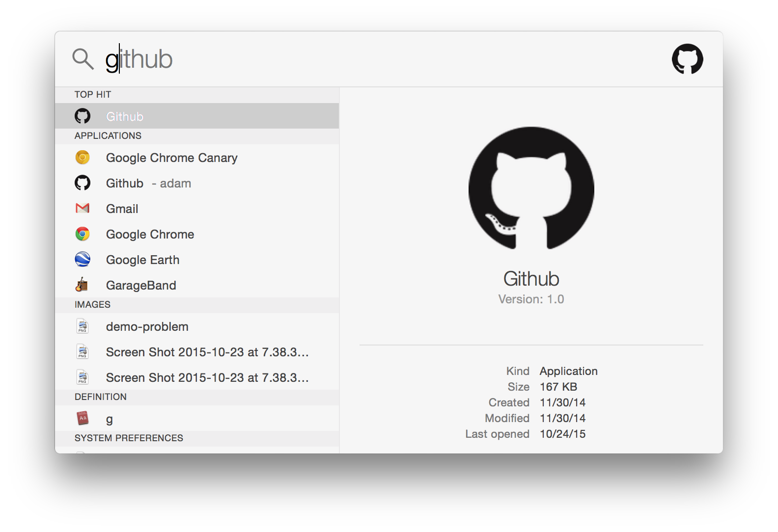778x532 pixels.
Task: Click the PNG file icon for demo-problem
Action: pyautogui.click(x=83, y=326)
